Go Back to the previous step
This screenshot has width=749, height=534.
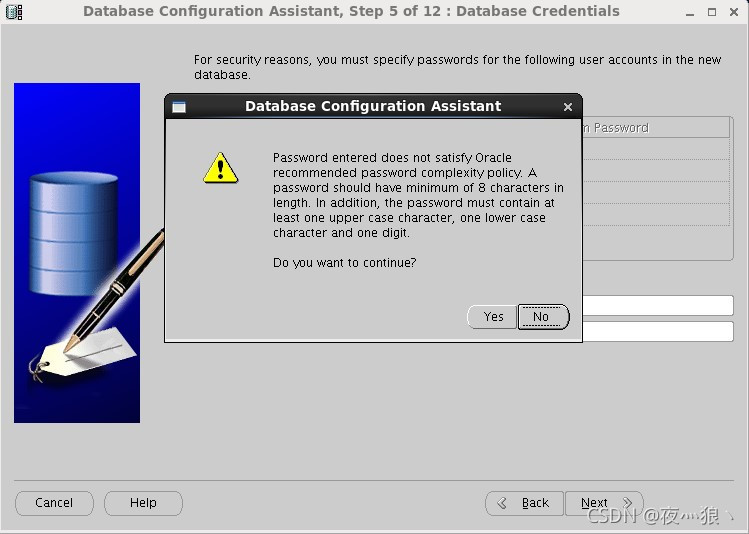pos(524,503)
